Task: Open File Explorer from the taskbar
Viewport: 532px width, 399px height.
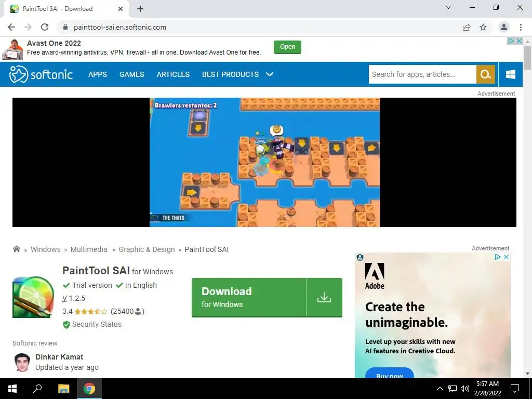Action: pos(63,389)
